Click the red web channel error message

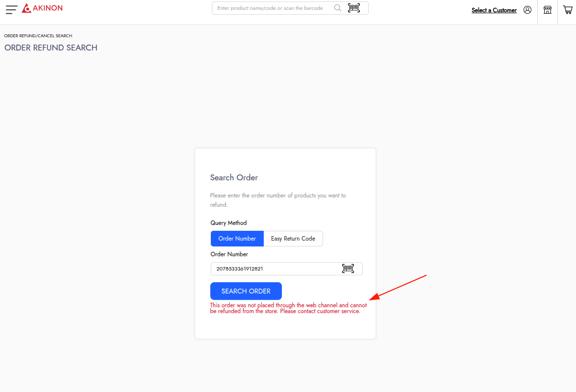tap(288, 308)
